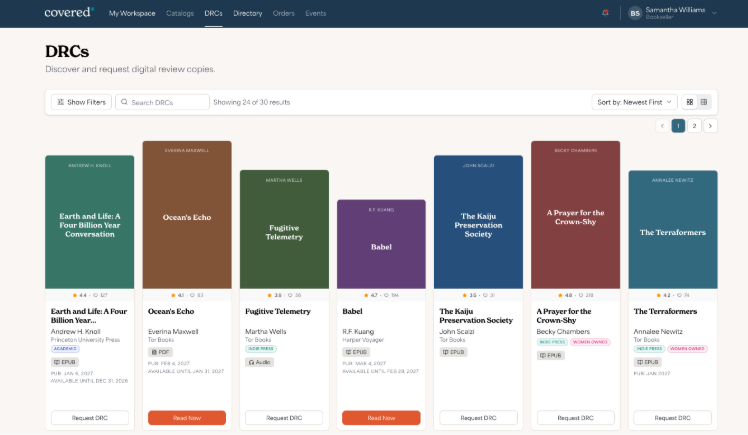Click The Terraformers EPUB format badge
This screenshot has height=435, width=748.
coord(648,362)
